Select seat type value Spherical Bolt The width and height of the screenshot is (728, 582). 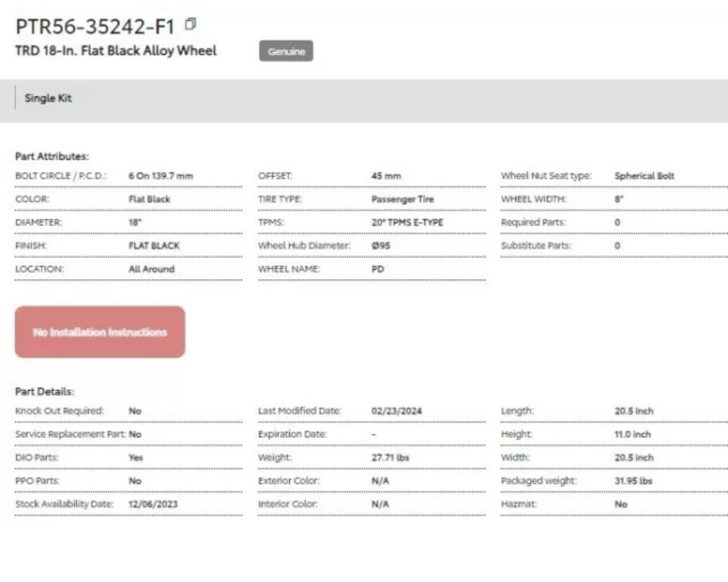pyautogui.click(x=645, y=176)
